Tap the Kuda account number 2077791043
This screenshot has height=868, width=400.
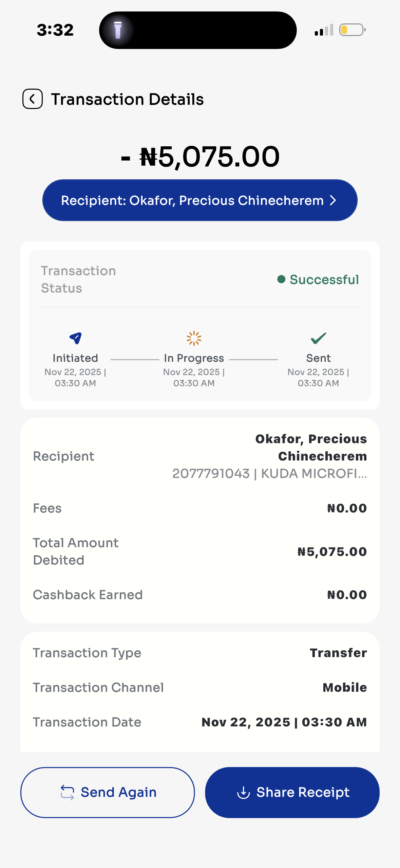211,473
